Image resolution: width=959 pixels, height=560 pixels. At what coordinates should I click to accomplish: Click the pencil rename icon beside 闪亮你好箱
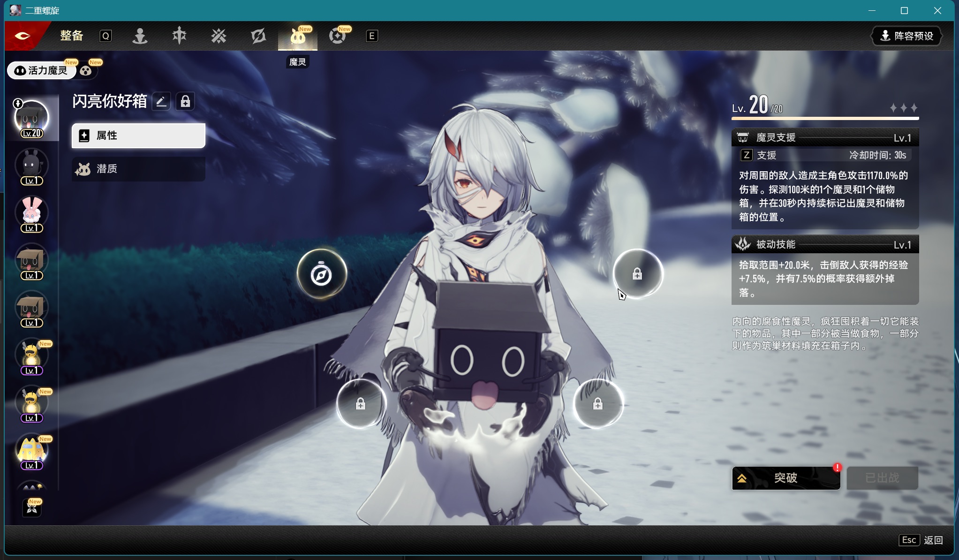click(x=161, y=101)
